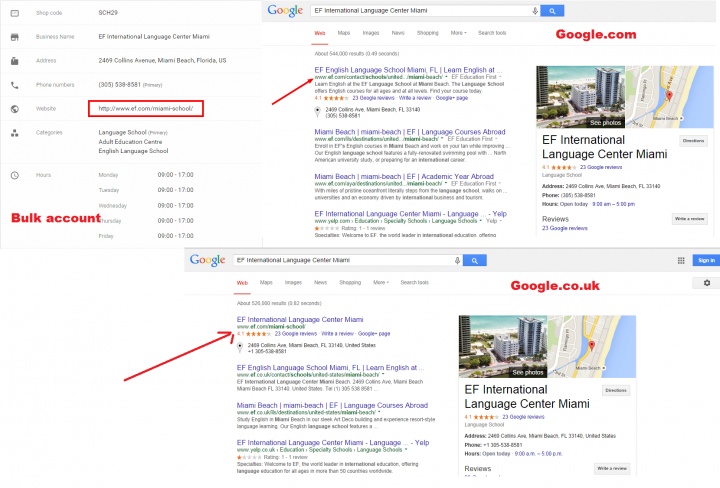Viewport: 720px width, 488px height.
Task: Open map thumbnail in Google.com knowledge panel
Action: [x=669, y=97]
